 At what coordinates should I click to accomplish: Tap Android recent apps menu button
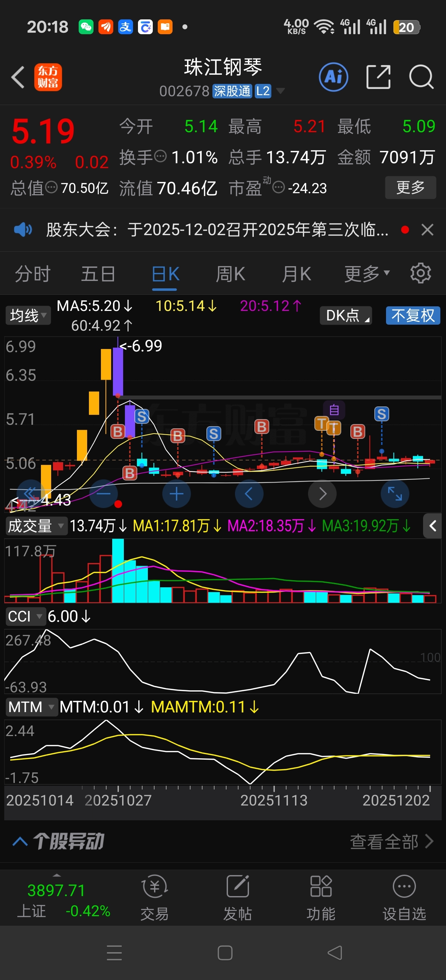click(x=114, y=953)
